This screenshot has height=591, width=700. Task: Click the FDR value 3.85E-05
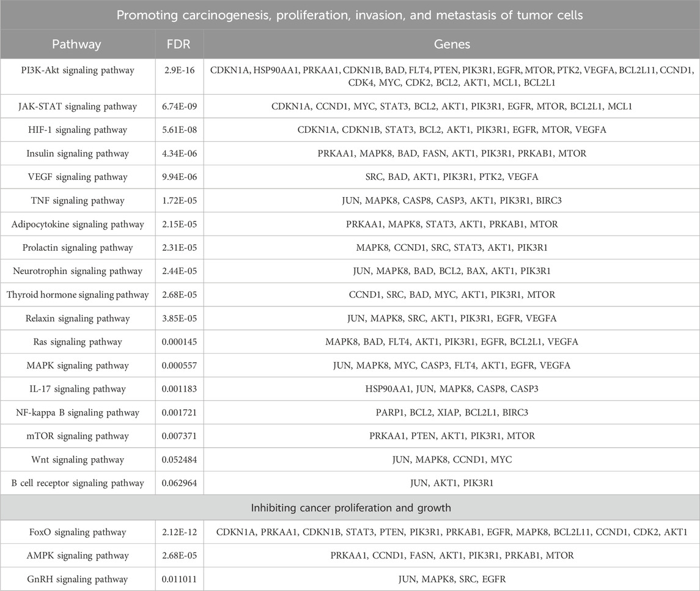[180, 319]
